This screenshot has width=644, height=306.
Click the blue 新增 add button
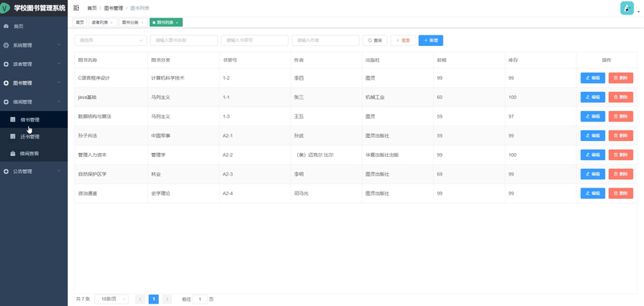pyautogui.click(x=431, y=40)
